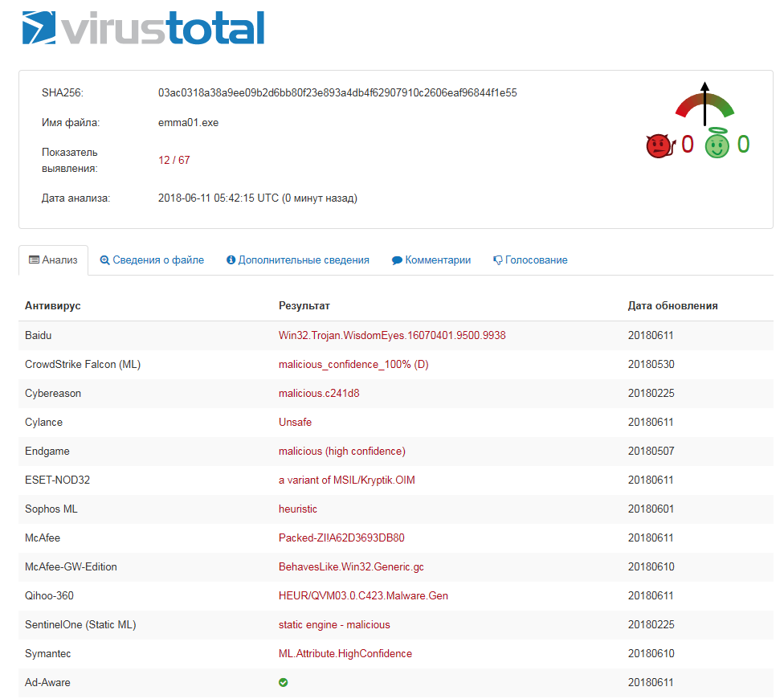Image resolution: width=784 pixels, height=699 pixels.
Task: Open the Голосование tab
Action: point(530,260)
